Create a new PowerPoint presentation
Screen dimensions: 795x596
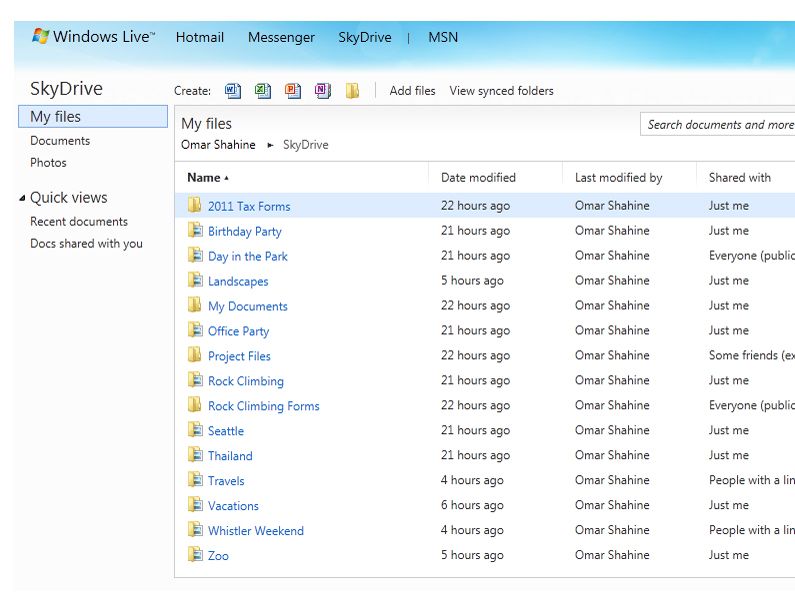[293, 91]
